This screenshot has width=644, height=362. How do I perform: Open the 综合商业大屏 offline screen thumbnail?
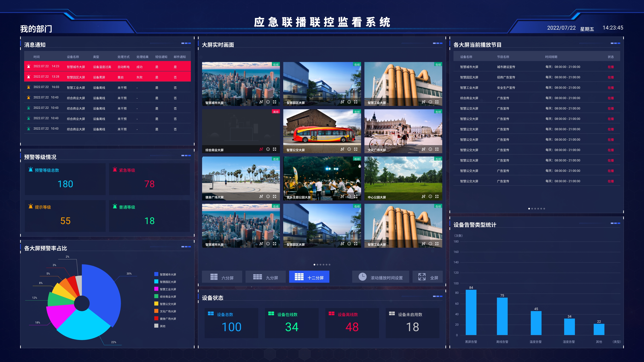click(241, 131)
